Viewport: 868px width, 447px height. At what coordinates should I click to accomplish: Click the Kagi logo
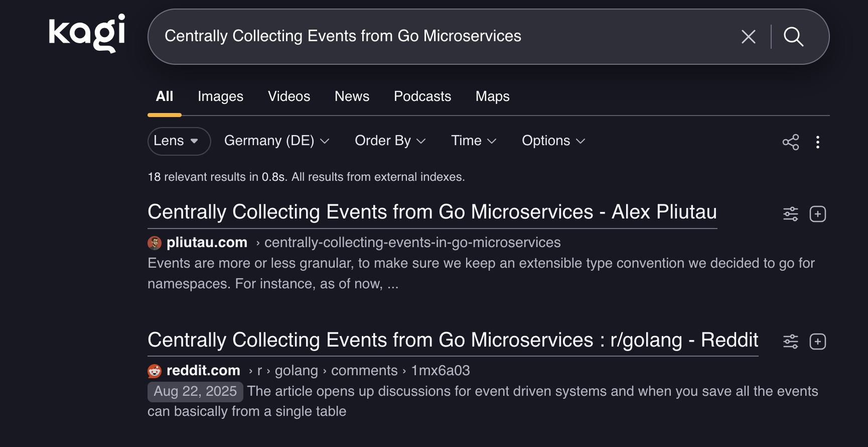point(87,33)
